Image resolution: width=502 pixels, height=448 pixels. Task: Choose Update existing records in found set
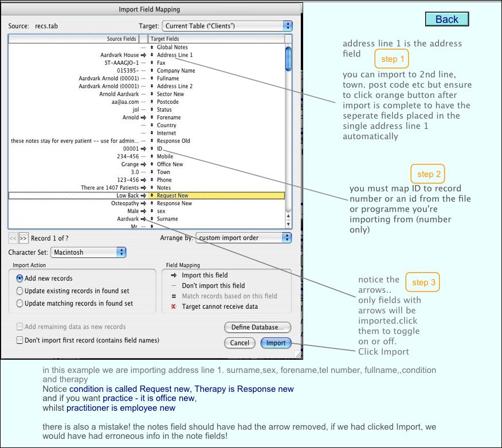coord(19,291)
